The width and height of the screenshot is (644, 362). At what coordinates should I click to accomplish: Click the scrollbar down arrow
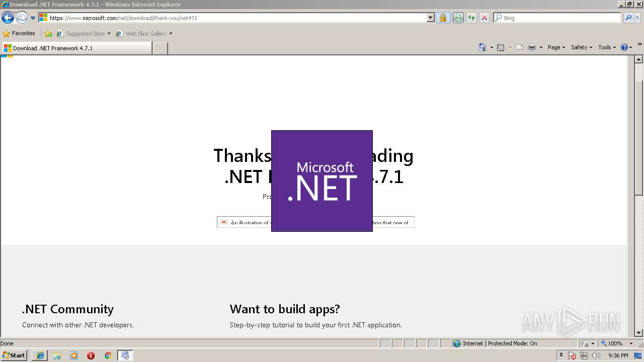click(639, 332)
